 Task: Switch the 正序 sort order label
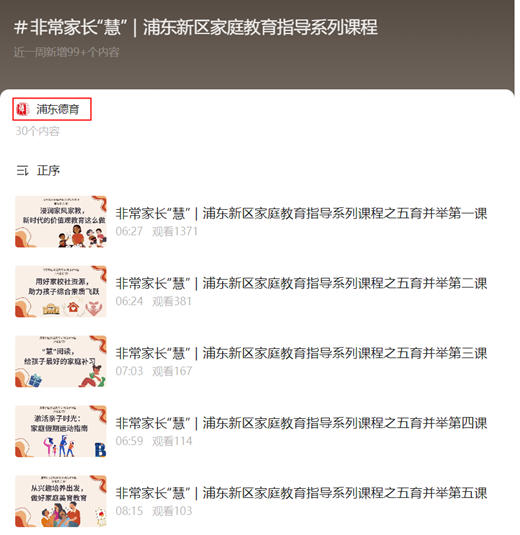coord(48,170)
